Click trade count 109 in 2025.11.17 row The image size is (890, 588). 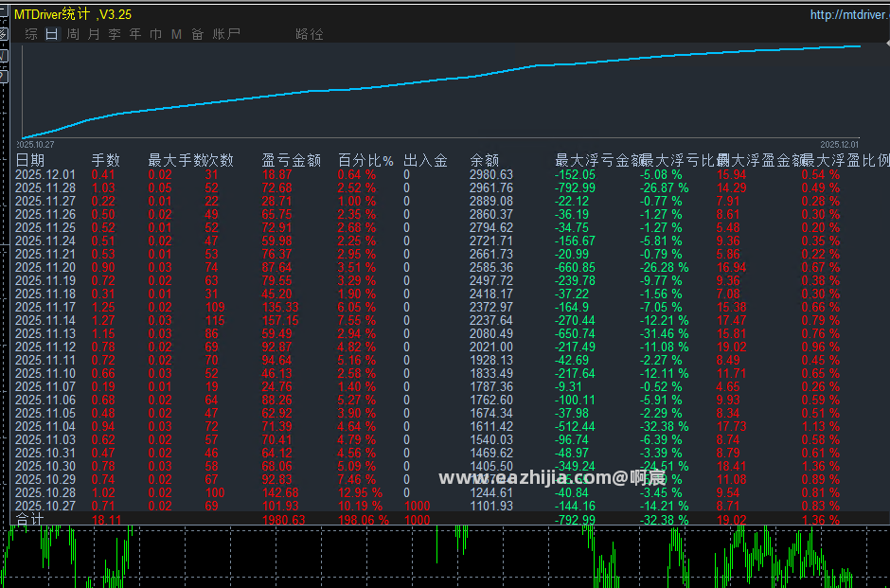tap(215, 307)
